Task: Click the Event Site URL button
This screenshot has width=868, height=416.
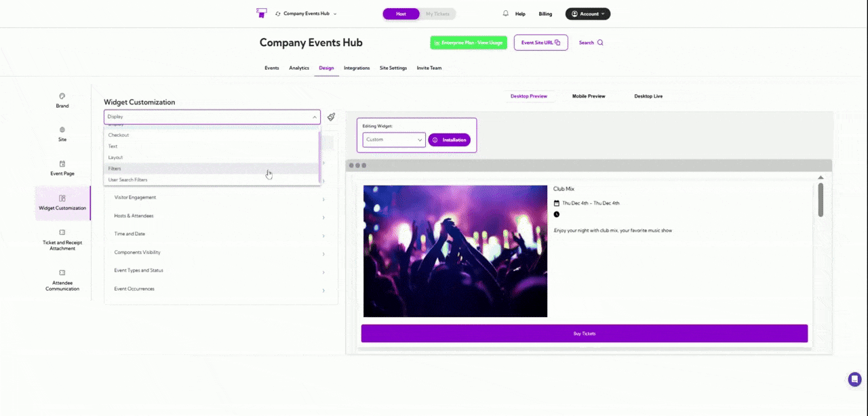Action: pos(540,43)
